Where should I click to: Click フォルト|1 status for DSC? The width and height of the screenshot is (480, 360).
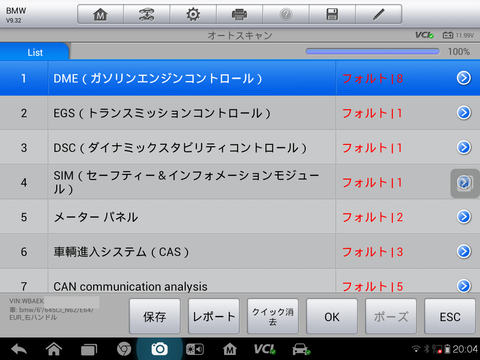(x=372, y=148)
